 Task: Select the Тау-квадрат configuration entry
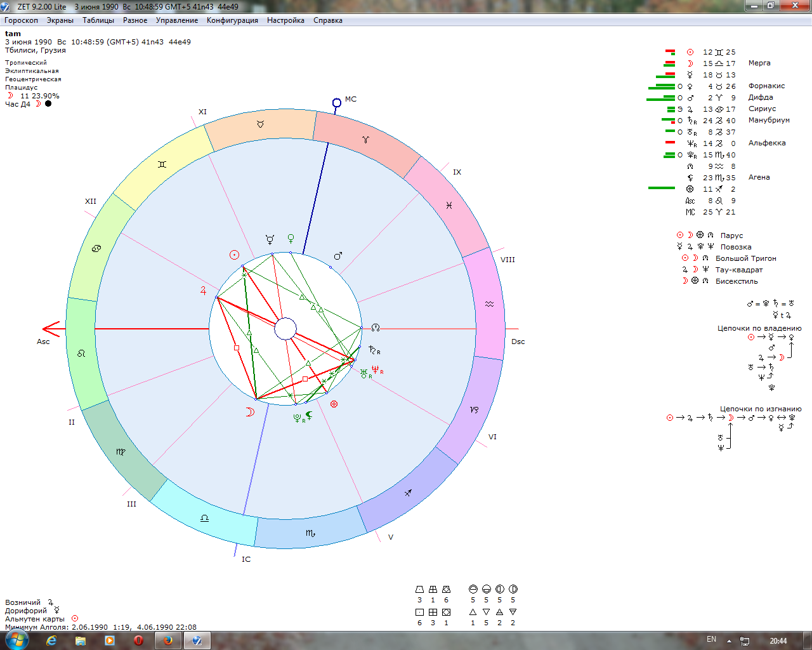(x=739, y=270)
